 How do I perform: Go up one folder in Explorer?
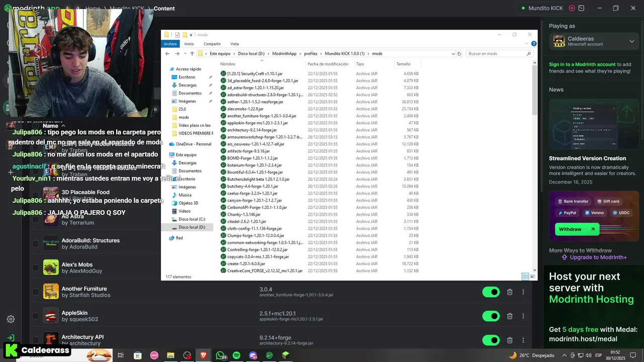coord(192,54)
